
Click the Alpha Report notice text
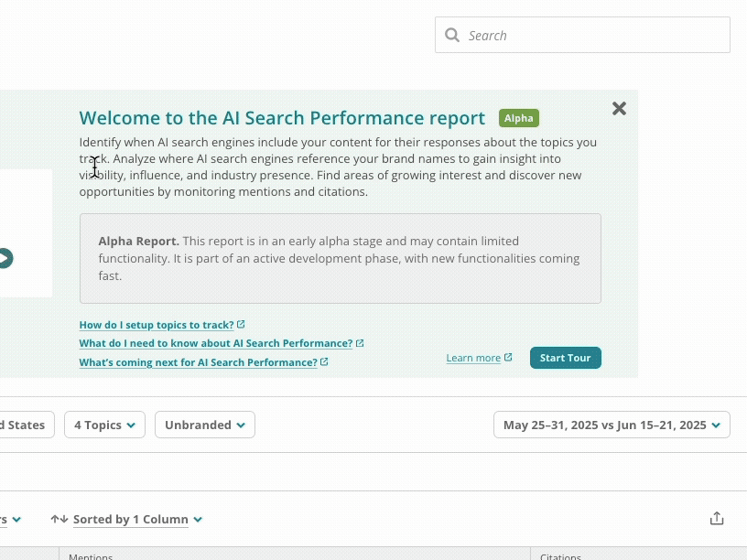[x=341, y=258]
